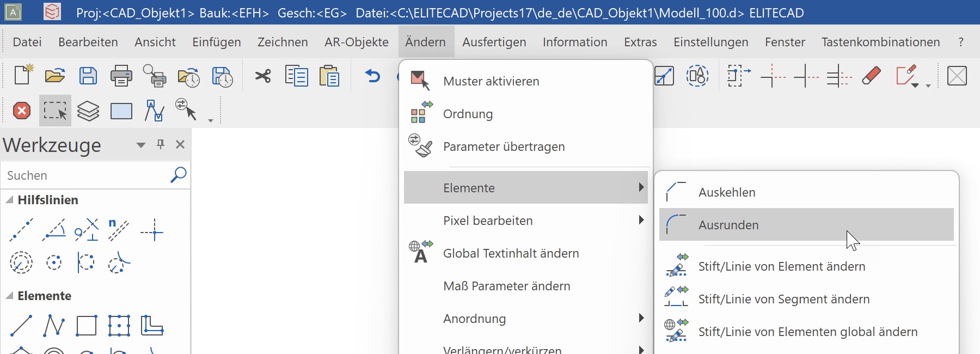Select the parallel helper lines tool
The width and height of the screenshot is (980, 354).
click(119, 230)
